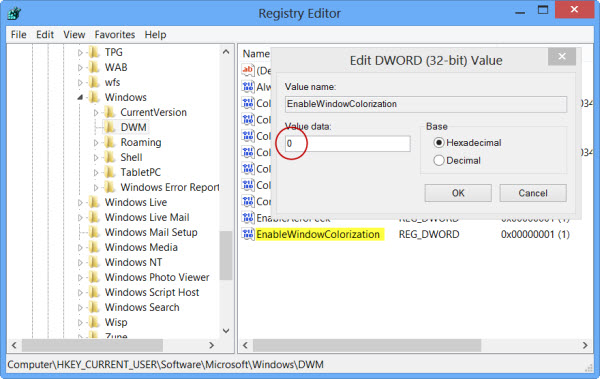Click the DWM folder icon
600x379 pixels.
point(109,127)
